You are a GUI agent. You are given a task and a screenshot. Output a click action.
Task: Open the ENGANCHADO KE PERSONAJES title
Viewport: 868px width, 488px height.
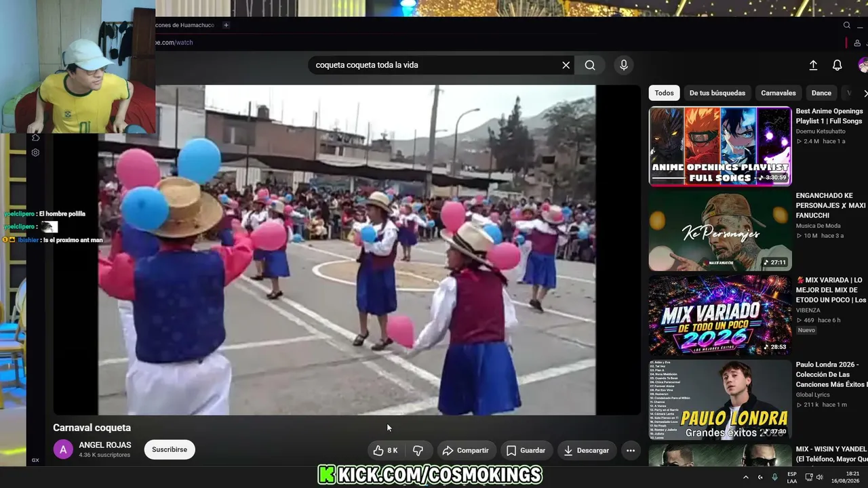coord(831,205)
